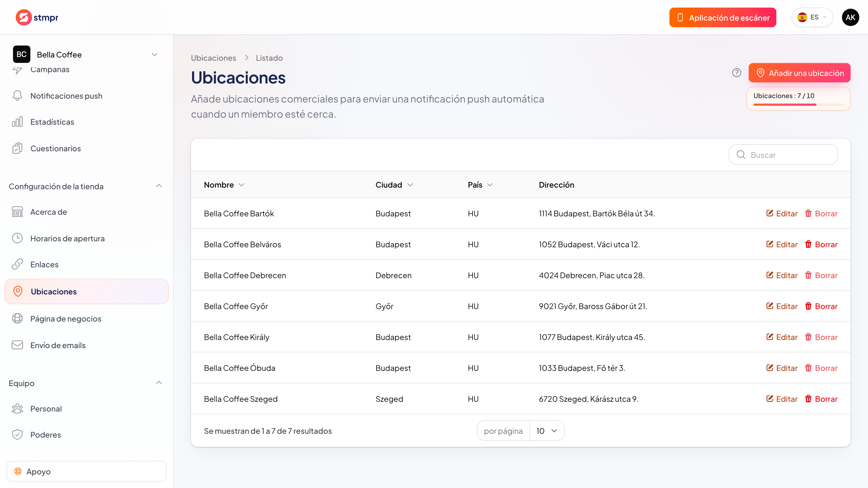Open the por página 10 dropdown
This screenshot has height=488, width=868.
(x=547, y=431)
